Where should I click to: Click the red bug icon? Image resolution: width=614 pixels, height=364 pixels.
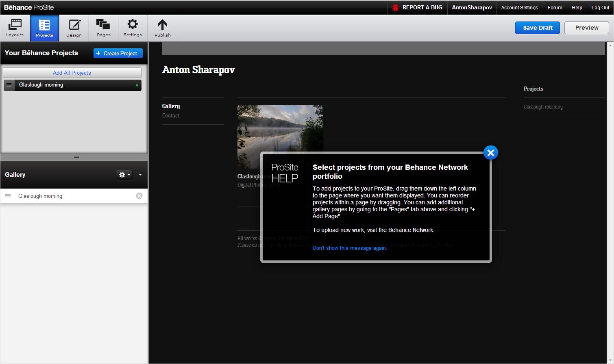point(395,7)
